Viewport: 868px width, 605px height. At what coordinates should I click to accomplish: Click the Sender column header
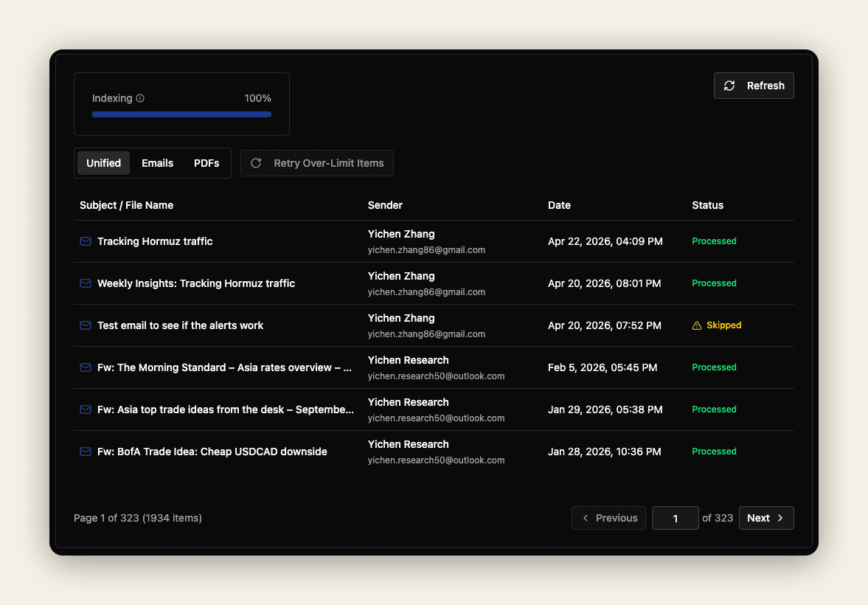pyautogui.click(x=385, y=205)
